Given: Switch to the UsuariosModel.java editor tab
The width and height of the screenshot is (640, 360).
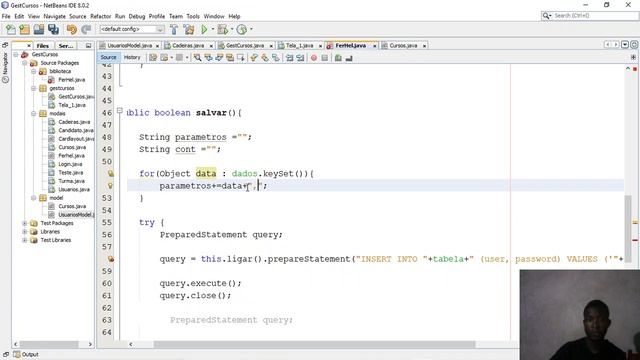Looking at the screenshot, I should click(130, 45).
